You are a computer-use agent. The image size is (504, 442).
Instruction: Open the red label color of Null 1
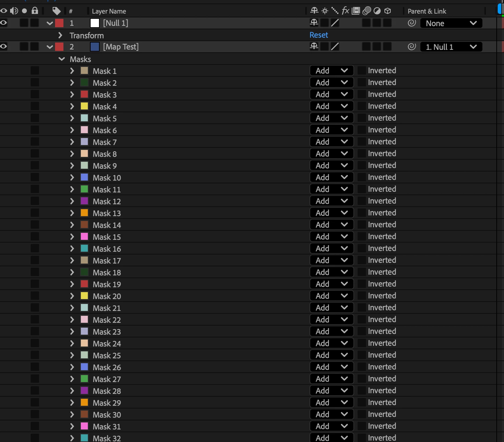coord(59,23)
